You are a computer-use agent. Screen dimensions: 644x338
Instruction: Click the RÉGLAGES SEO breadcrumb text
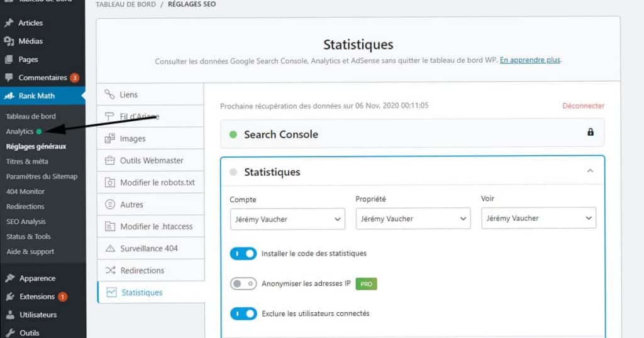tap(192, 4)
